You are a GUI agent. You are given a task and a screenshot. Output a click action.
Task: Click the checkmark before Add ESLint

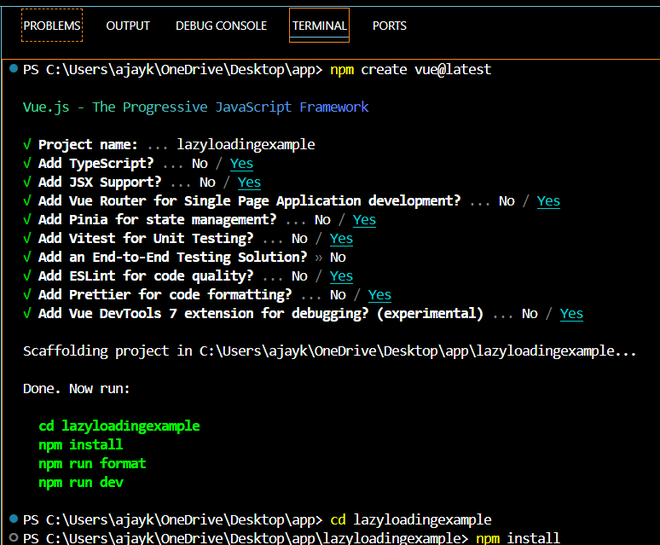[x=27, y=276]
